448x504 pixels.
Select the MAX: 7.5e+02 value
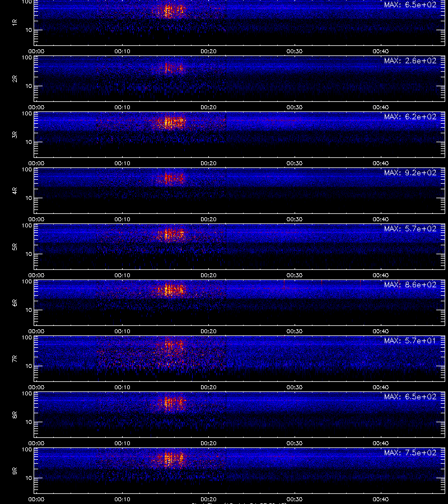[410, 452]
